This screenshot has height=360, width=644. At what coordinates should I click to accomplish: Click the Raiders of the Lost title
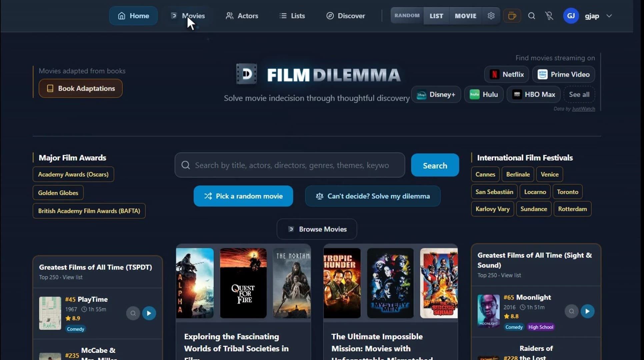[536, 353]
